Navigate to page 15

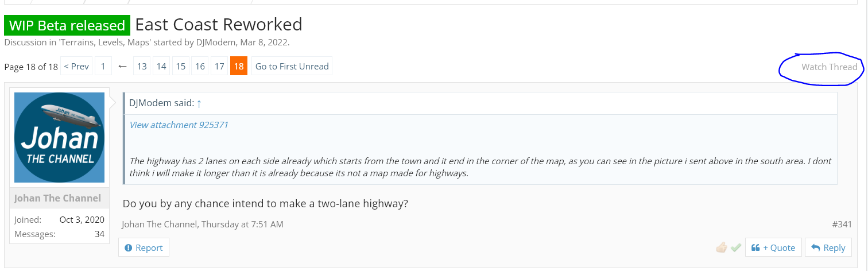tap(180, 66)
